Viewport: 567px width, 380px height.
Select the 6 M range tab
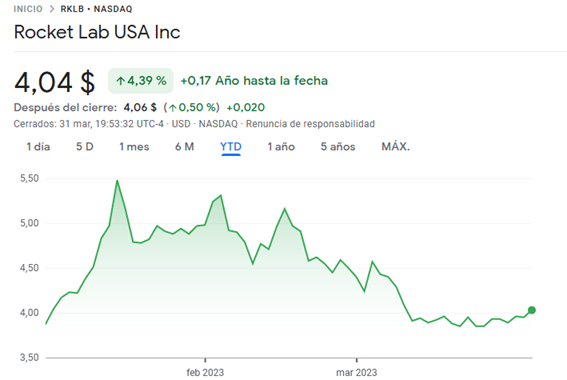[184, 147]
